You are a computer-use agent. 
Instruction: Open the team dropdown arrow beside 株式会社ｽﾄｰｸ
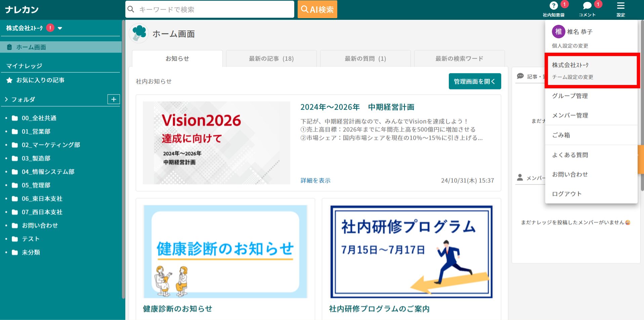tap(60, 28)
